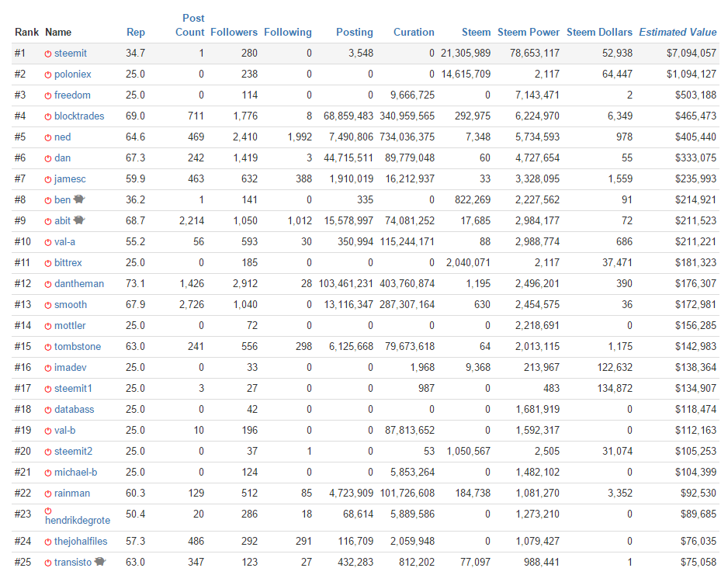Open the hendrikdegrote account link
The width and height of the screenshot is (728, 575).
(78, 520)
